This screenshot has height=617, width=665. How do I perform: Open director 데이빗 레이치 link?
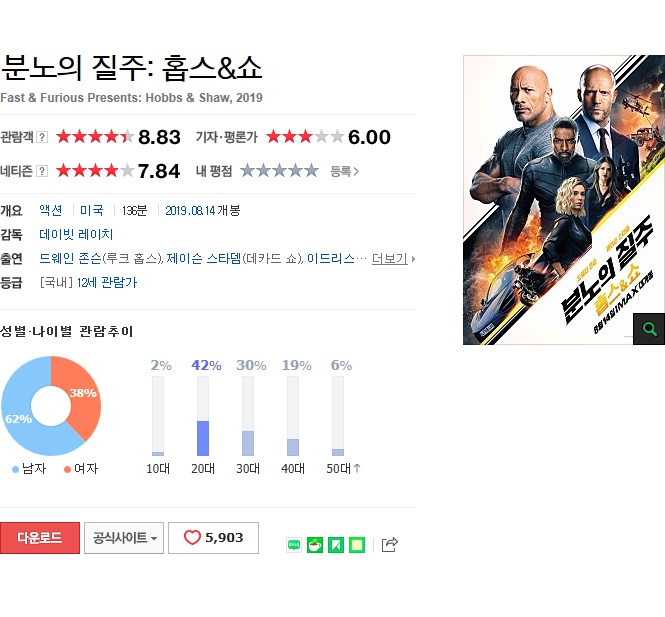(x=76, y=235)
